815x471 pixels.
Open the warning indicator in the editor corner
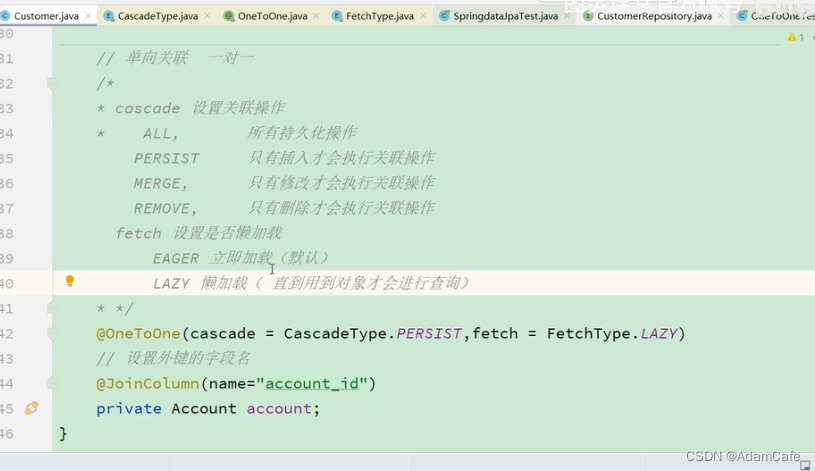point(796,37)
